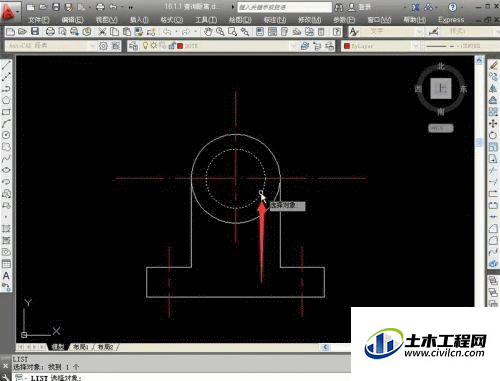The height and width of the screenshot is (381, 500).
Task: Select the Move modify tool
Action: 493,124
